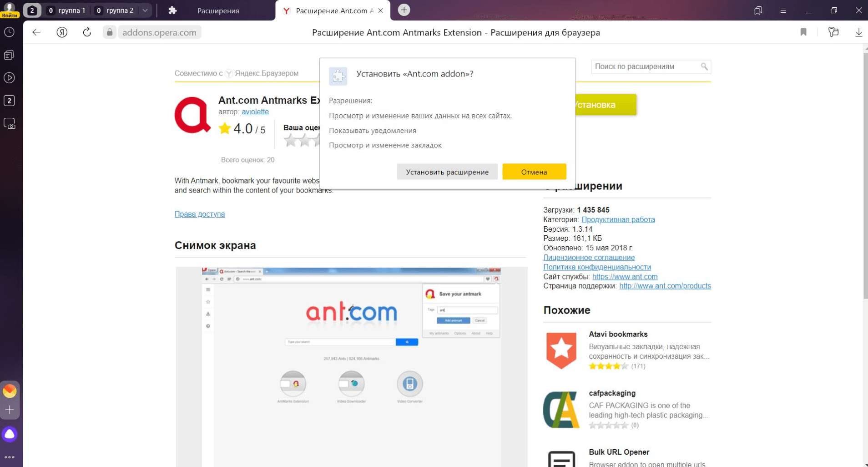The height and width of the screenshot is (467, 868).
Task: Open history clock icon in sidebar
Action: (x=9, y=32)
